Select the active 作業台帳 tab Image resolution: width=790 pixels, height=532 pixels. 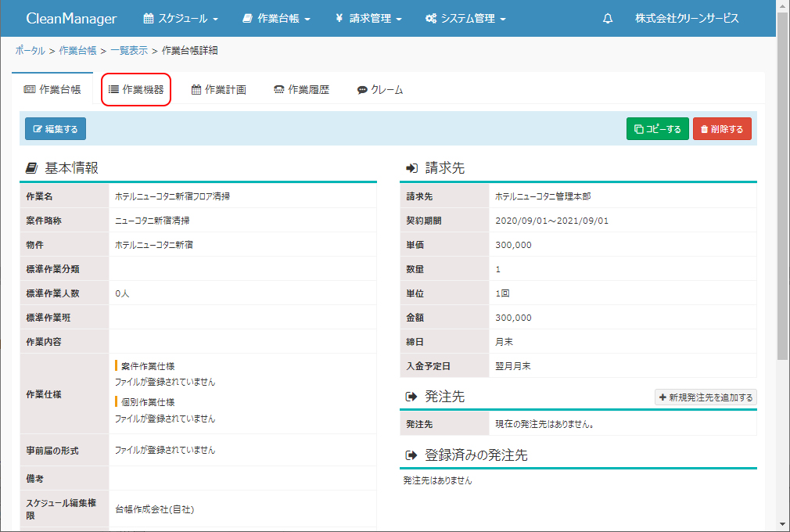[x=52, y=90]
